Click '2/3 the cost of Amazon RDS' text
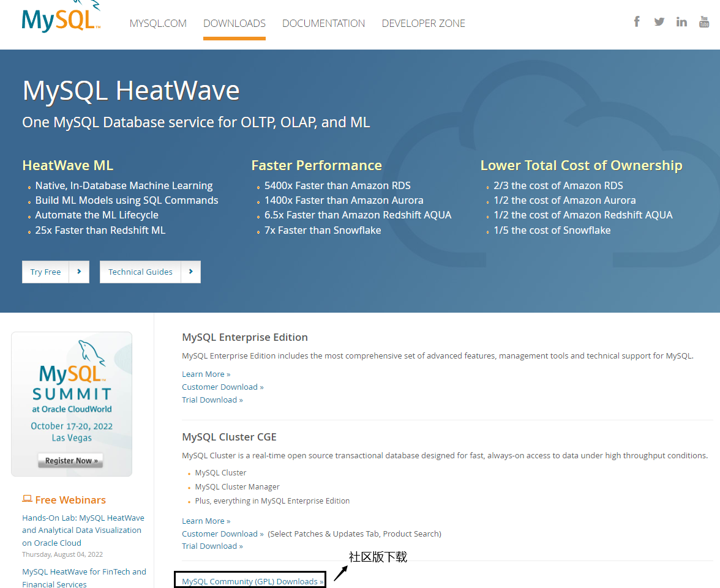Viewport: 720px width, 588px height. click(558, 185)
